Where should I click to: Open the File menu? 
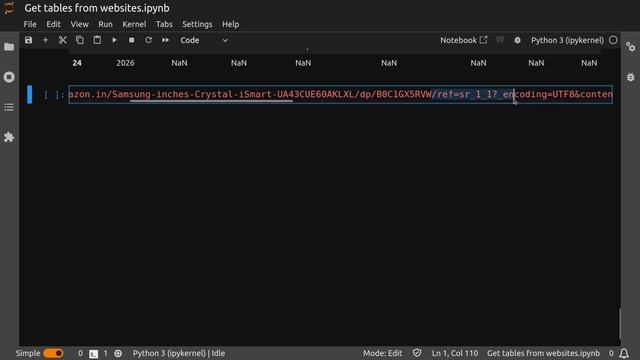[x=30, y=24]
